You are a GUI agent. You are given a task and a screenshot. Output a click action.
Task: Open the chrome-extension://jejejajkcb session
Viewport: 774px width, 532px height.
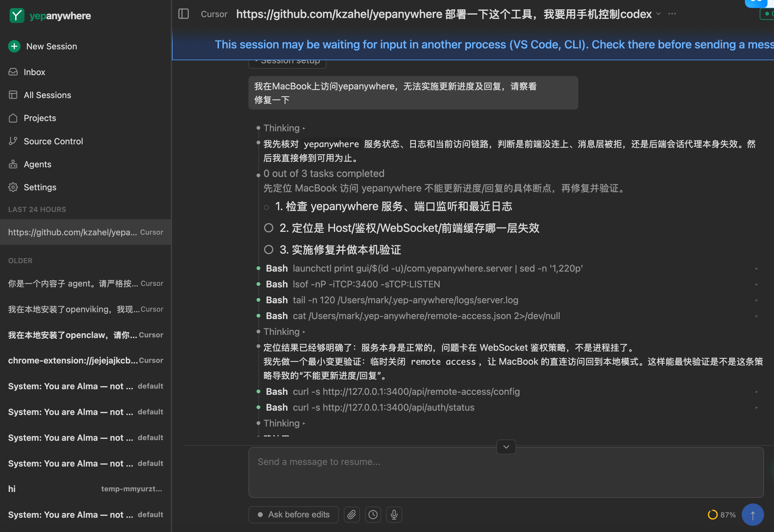86,361
